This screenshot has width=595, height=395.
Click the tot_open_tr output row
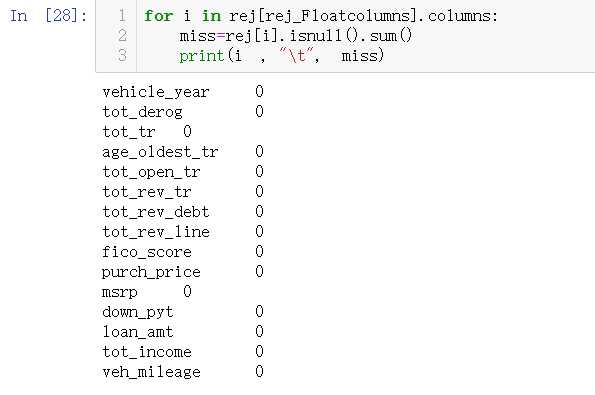tap(183, 172)
